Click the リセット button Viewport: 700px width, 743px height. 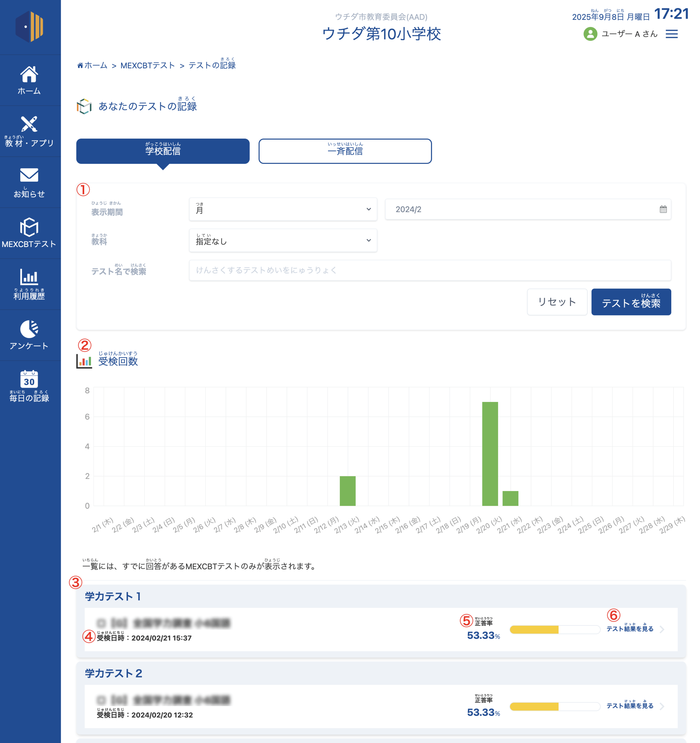coord(557,302)
